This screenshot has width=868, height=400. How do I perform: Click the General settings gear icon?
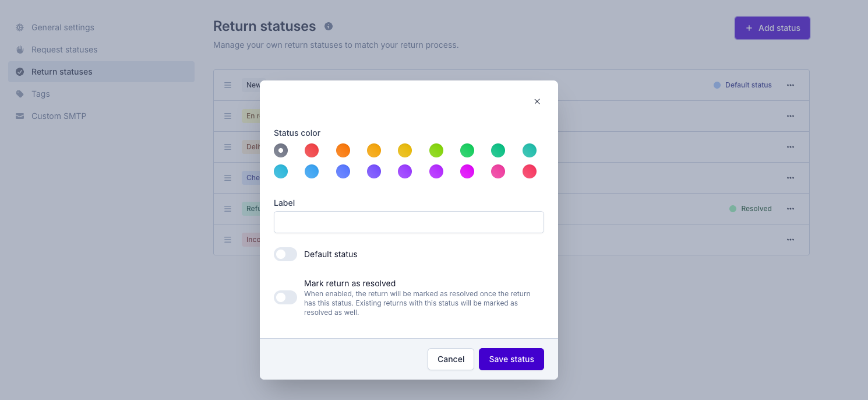point(20,27)
